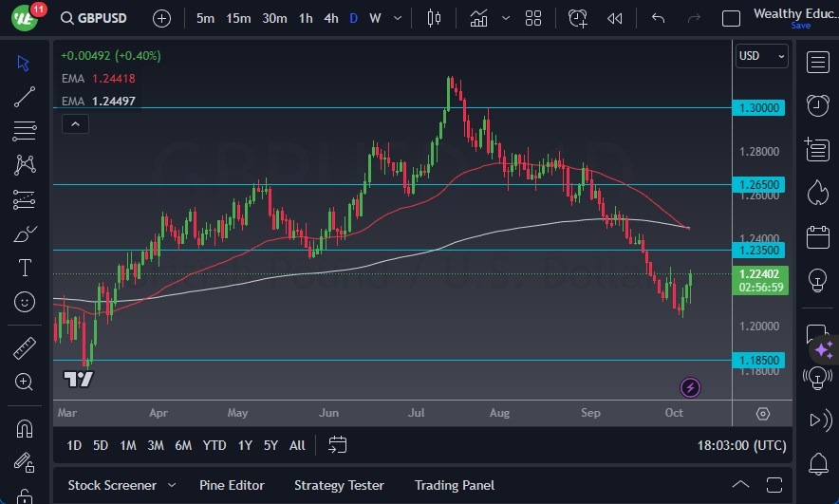Open the Strategy Tester tab
839x504 pixels.
339,485
